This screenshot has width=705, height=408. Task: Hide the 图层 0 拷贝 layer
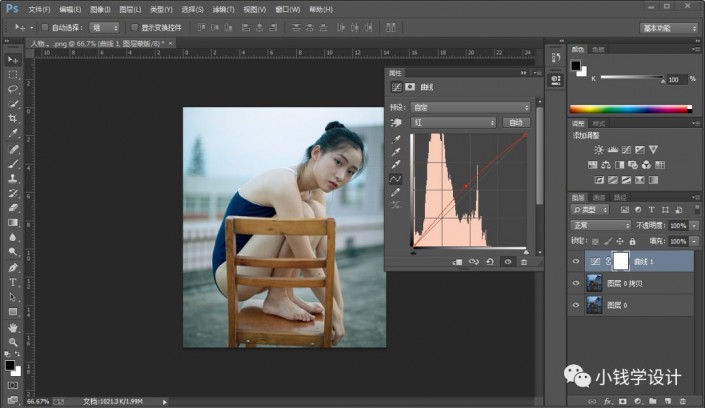[x=575, y=284]
